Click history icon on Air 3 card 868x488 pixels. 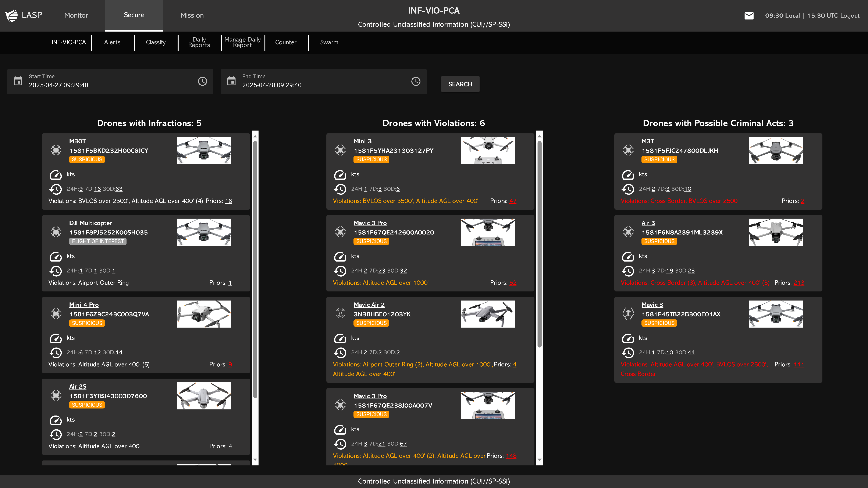pos(628,271)
